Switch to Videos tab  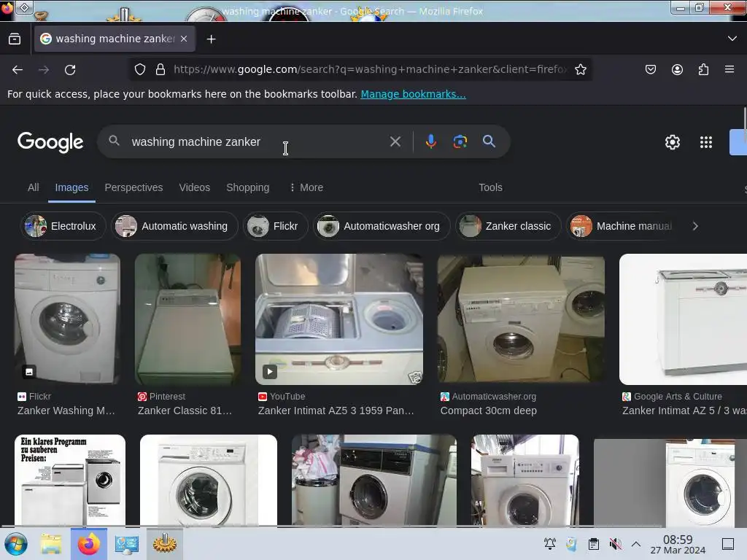(x=194, y=187)
